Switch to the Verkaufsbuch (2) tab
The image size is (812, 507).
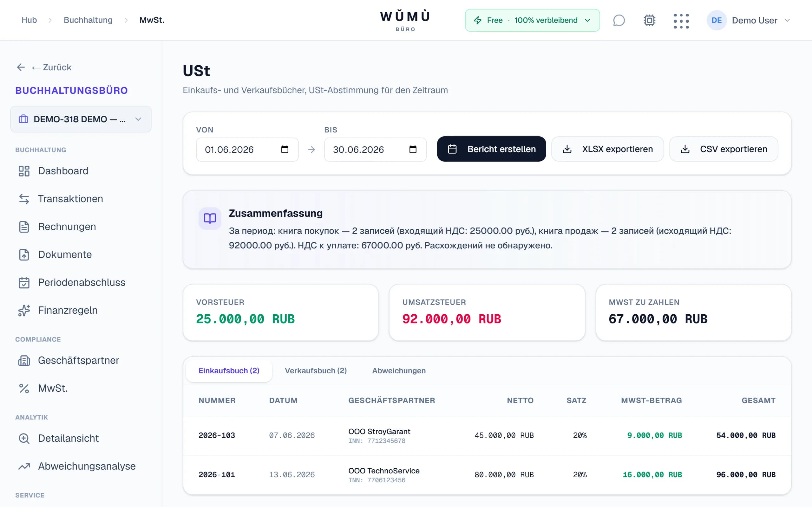coord(316,370)
